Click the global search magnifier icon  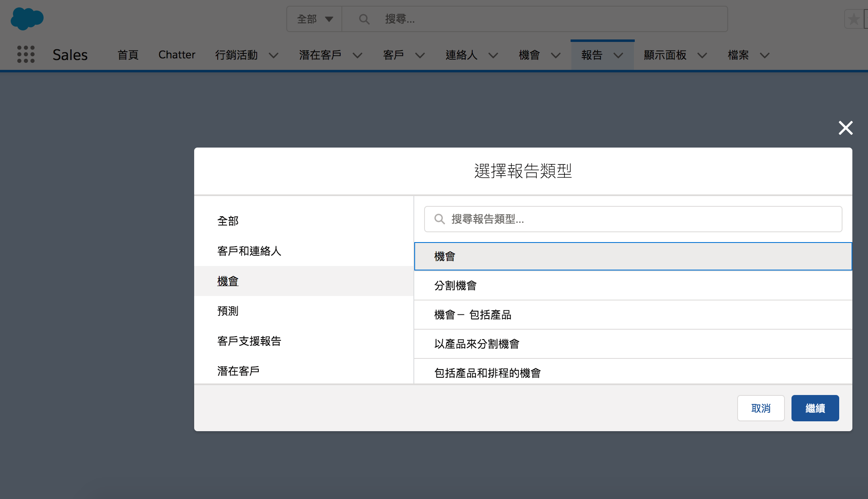tap(364, 19)
